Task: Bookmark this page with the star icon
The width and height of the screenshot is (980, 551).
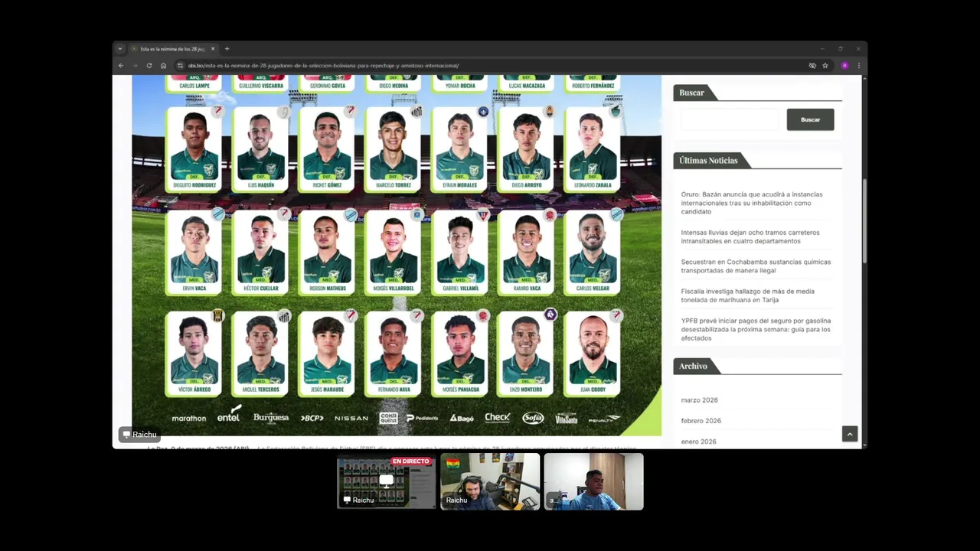Action: click(x=825, y=66)
